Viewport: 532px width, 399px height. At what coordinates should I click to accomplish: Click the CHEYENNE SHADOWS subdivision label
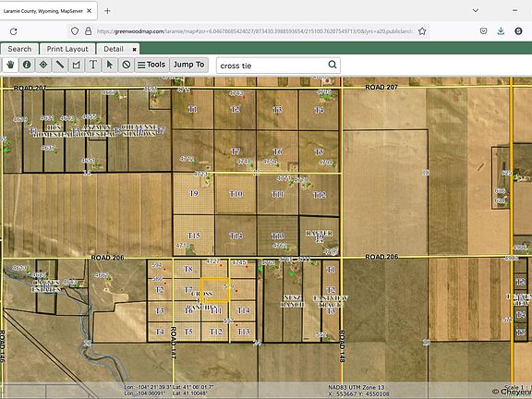[x=139, y=130]
